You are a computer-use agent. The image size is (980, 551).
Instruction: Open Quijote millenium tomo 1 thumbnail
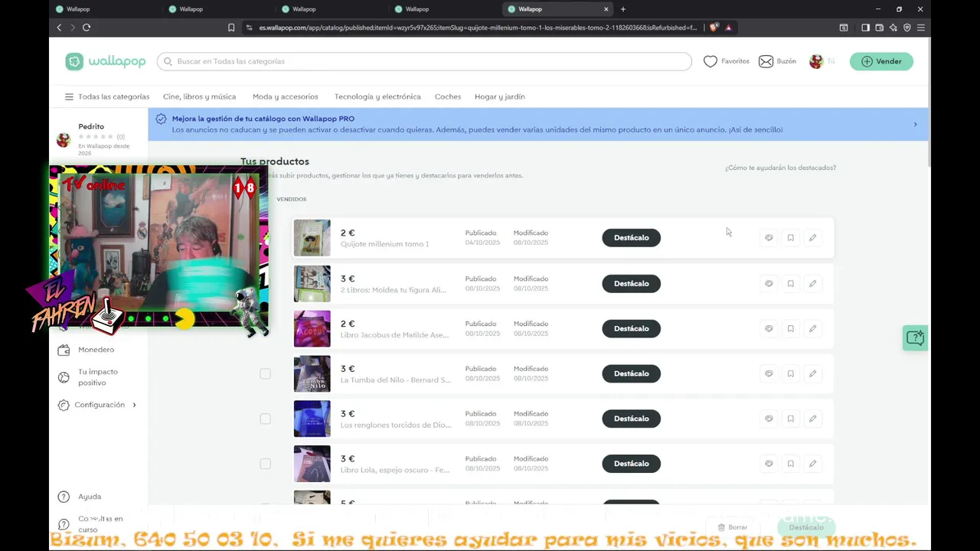click(x=312, y=238)
